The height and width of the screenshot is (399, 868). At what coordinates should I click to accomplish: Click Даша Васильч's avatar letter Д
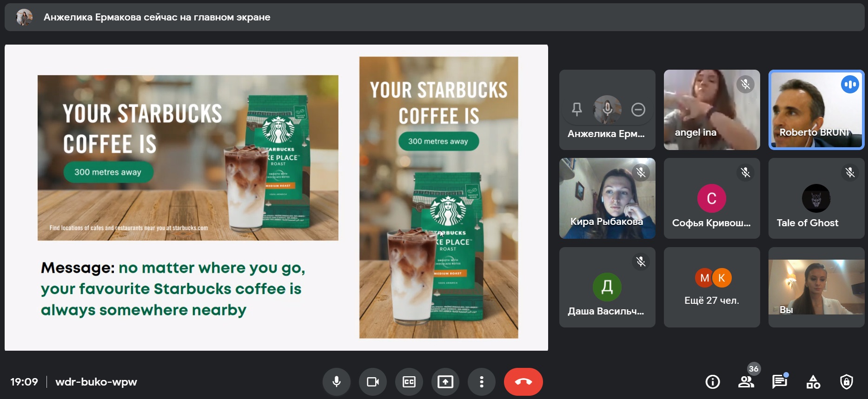[x=607, y=287]
